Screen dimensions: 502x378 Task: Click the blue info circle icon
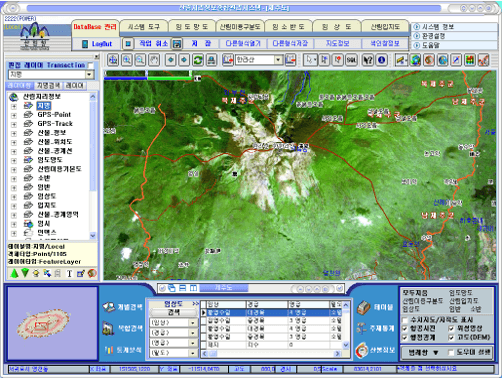coord(382,60)
